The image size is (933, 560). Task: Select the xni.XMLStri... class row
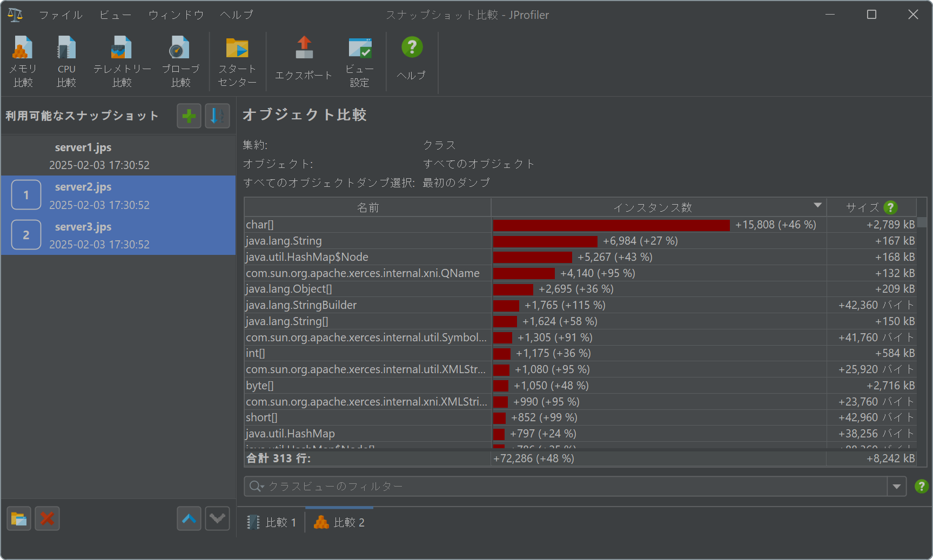581,402
